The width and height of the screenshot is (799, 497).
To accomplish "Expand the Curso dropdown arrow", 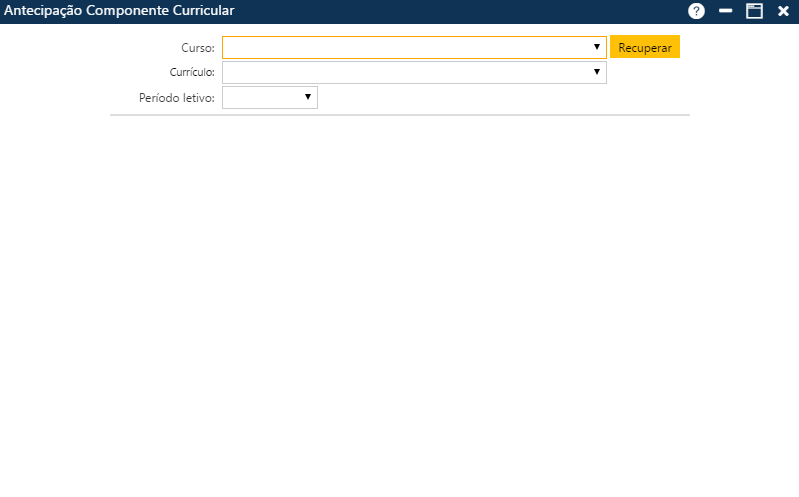I will click(x=596, y=47).
